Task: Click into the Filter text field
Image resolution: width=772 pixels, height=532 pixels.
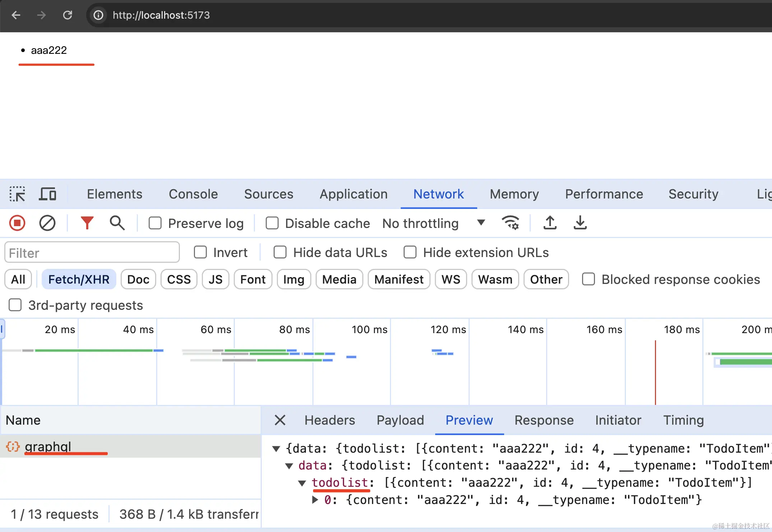Action: pyautogui.click(x=92, y=253)
